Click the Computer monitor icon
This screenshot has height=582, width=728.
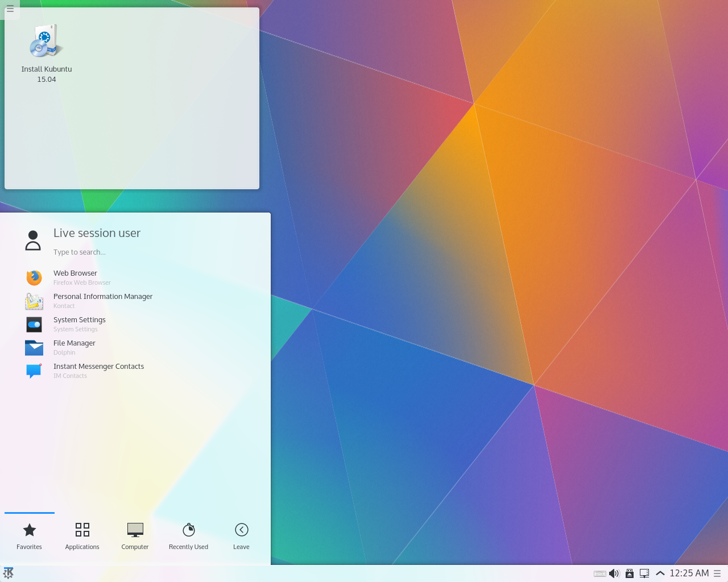tap(135, 530)
